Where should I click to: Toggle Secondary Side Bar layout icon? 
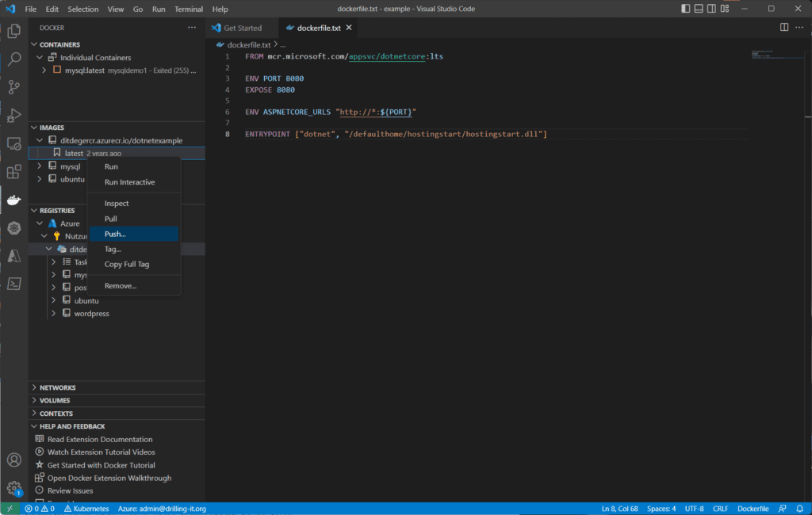(711, 9)
